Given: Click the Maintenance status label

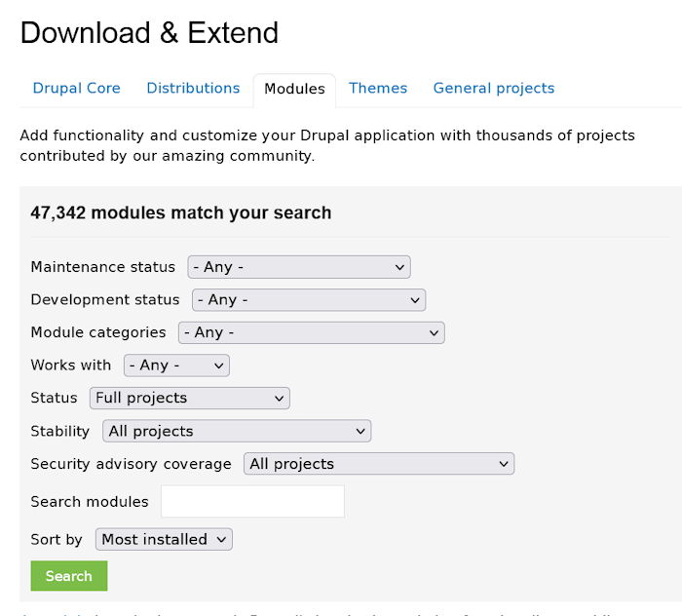Looking at the screenshot, I should pos(103,267).
